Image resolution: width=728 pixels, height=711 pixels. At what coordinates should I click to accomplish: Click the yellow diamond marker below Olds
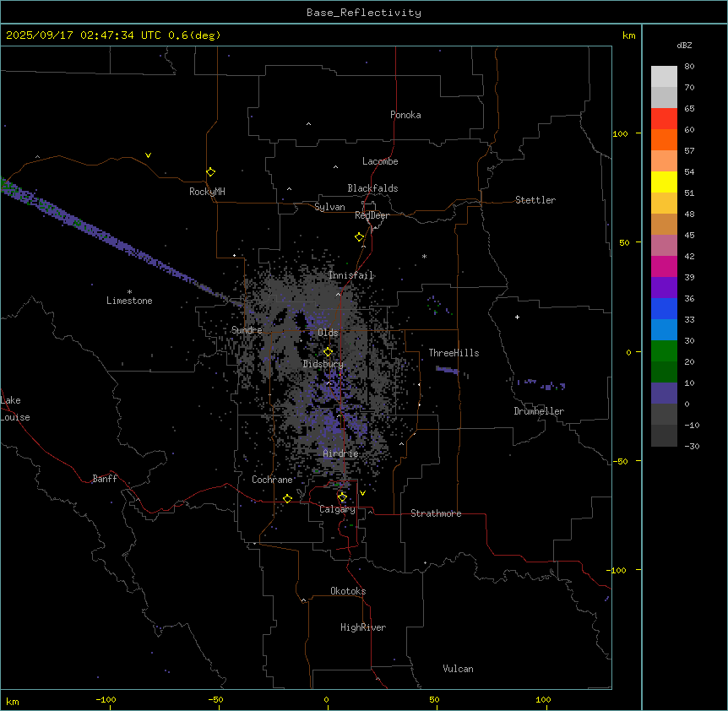pyautogui.click(x=329, y=351)
